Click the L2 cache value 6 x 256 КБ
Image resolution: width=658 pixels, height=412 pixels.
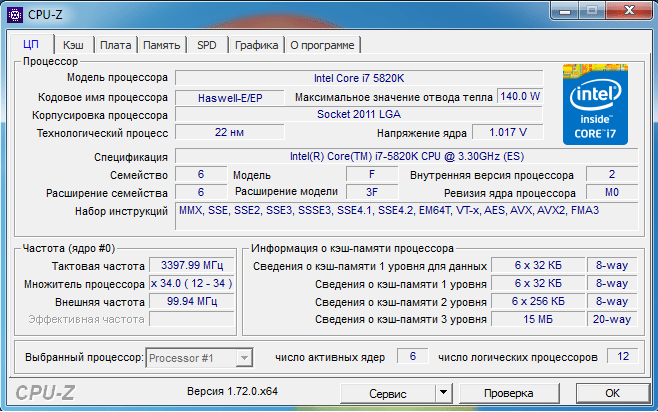(x=538, y=301)
